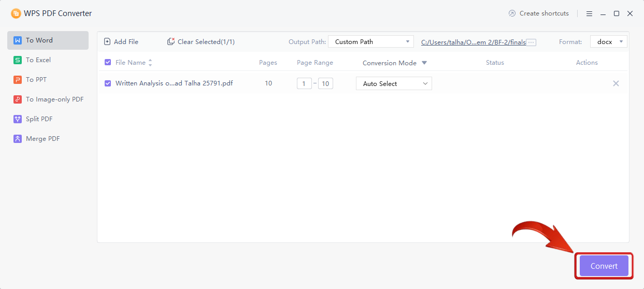Expand the Conversion Mode header arrow
Screen dimensions: 644x289
point(424,63)
